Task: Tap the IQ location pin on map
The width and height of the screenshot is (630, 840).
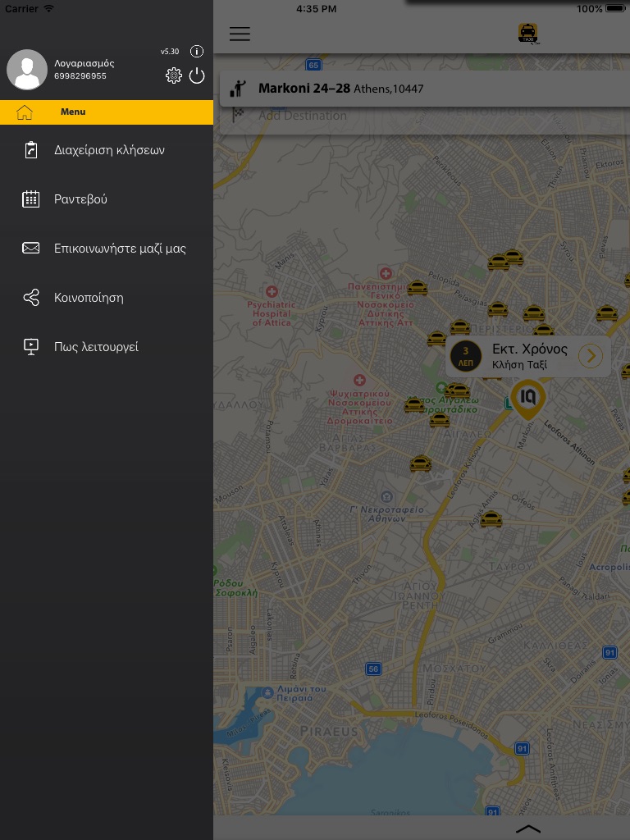Action: click(x=527, y=398)
